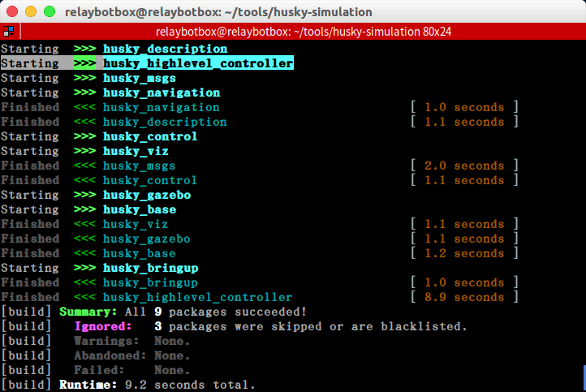Click the 8.9 seconds duration value
The image size is (586, 392).
(464, 297)
